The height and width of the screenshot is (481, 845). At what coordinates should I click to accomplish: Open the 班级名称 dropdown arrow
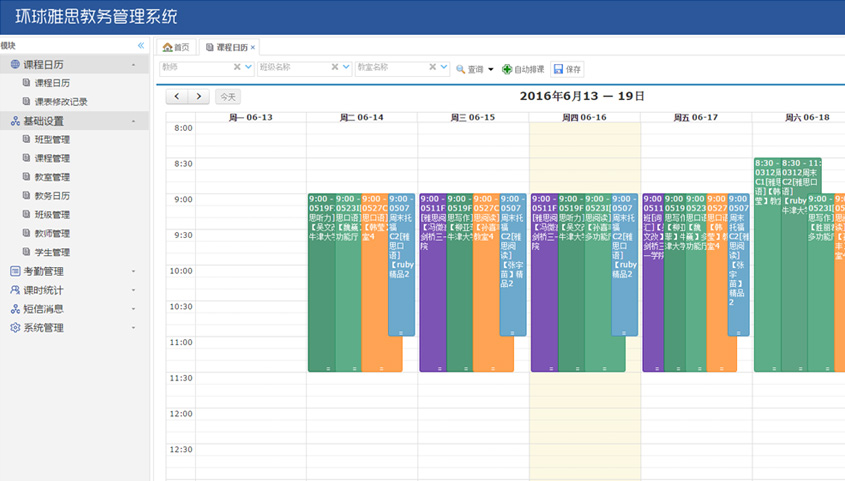click(346, 68)
